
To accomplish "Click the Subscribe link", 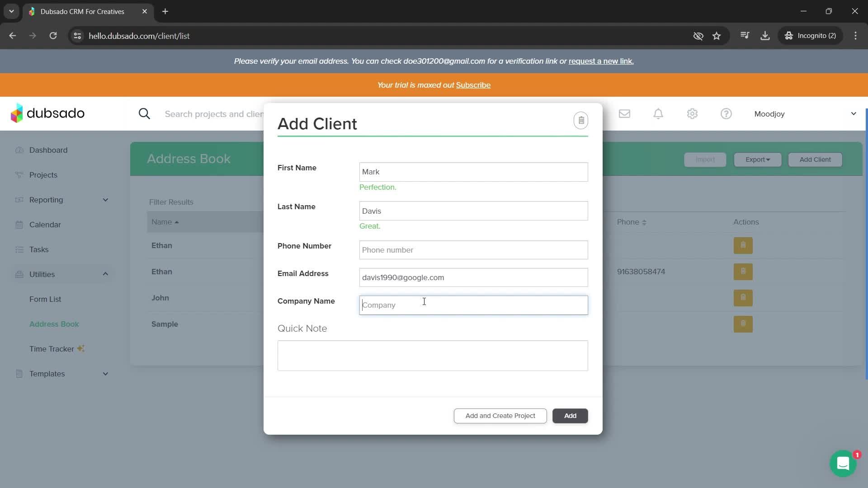I will tap(473, 85).
